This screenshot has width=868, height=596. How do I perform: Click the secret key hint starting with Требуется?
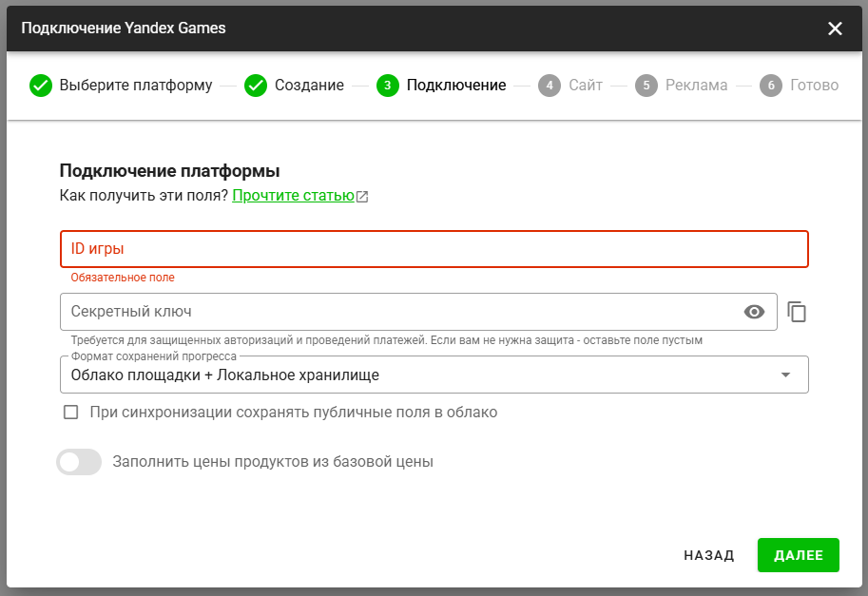pyautogui.click(x=386, y=339)
